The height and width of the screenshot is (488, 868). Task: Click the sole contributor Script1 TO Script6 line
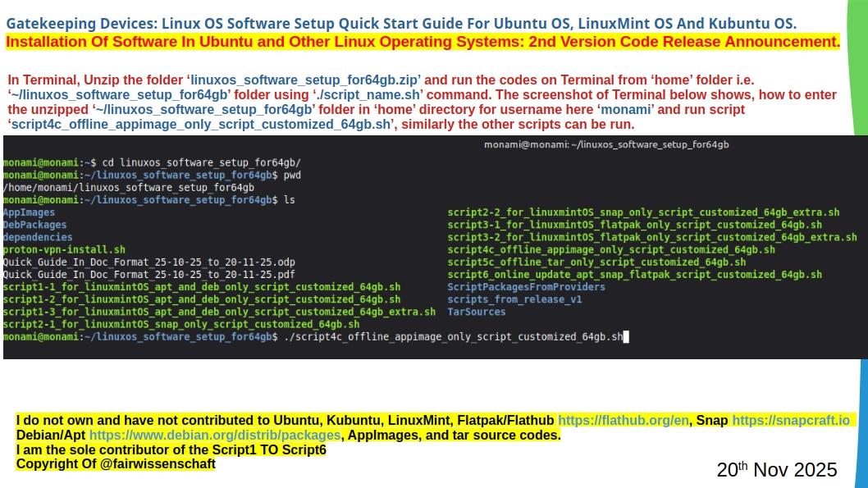pos(171,449)
